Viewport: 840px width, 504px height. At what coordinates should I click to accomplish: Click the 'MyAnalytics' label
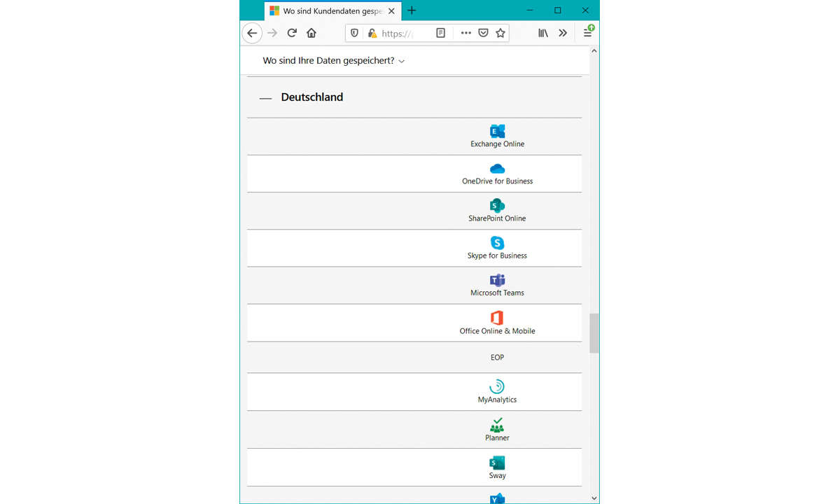coord(497,400)
